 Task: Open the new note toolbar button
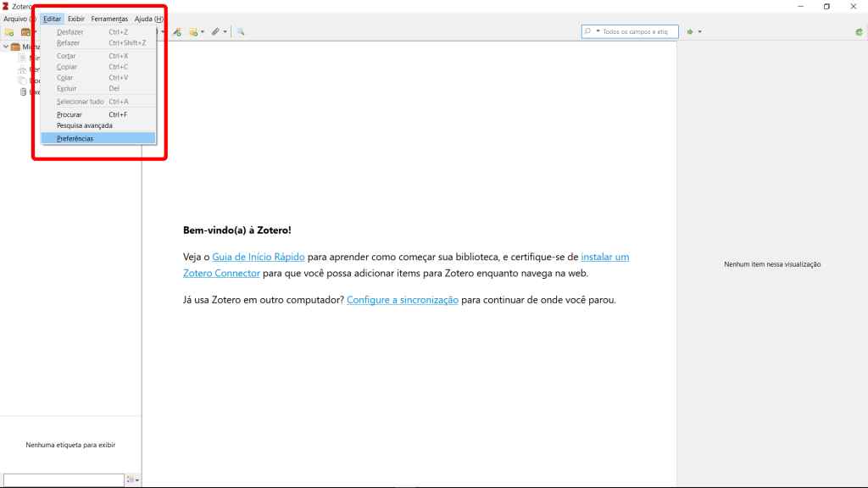point(195,32)
